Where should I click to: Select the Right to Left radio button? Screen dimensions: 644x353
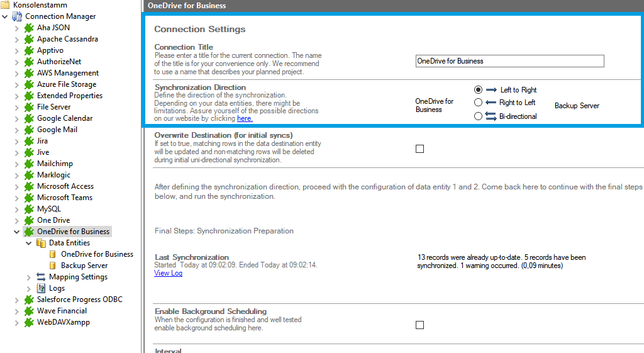(x=479, y=103)
